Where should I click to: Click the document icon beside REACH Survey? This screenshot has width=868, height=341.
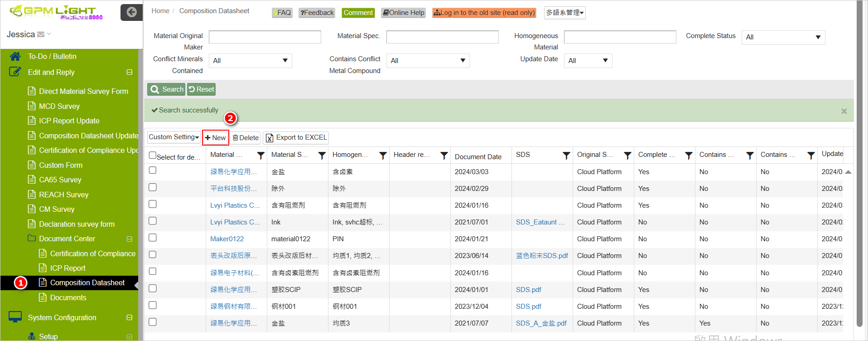pyautogui.click(x=32, y=195)
